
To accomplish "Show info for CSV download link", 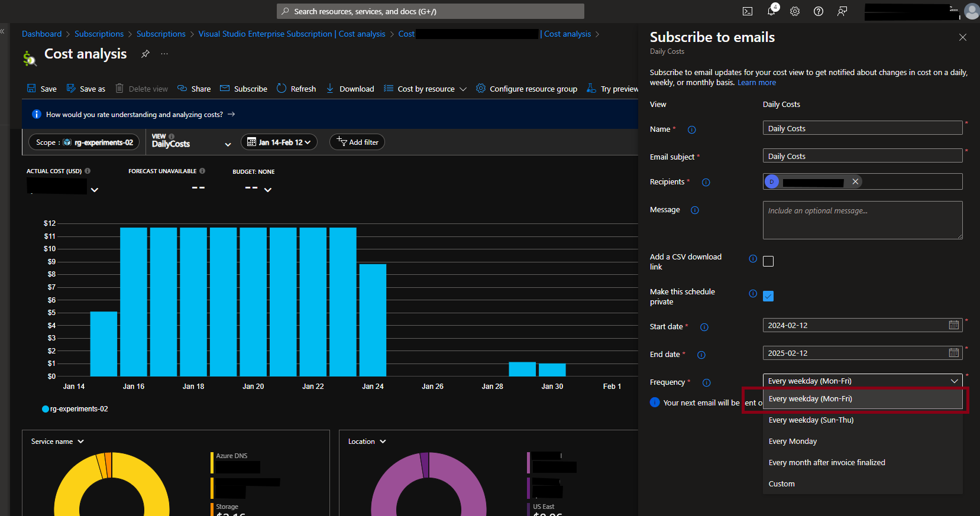I will tap(753, 258).
